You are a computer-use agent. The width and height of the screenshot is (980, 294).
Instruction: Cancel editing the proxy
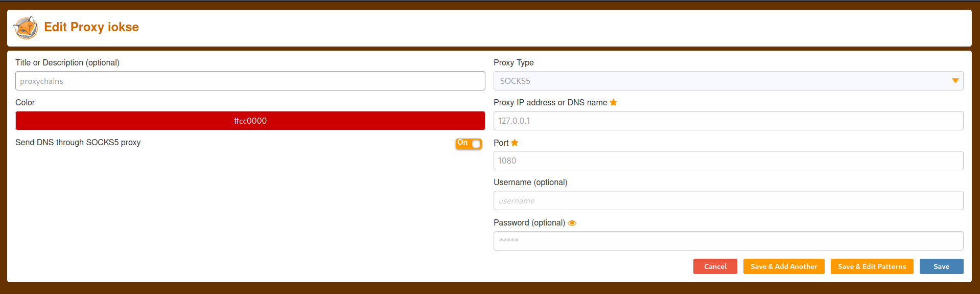click(715, 266)
